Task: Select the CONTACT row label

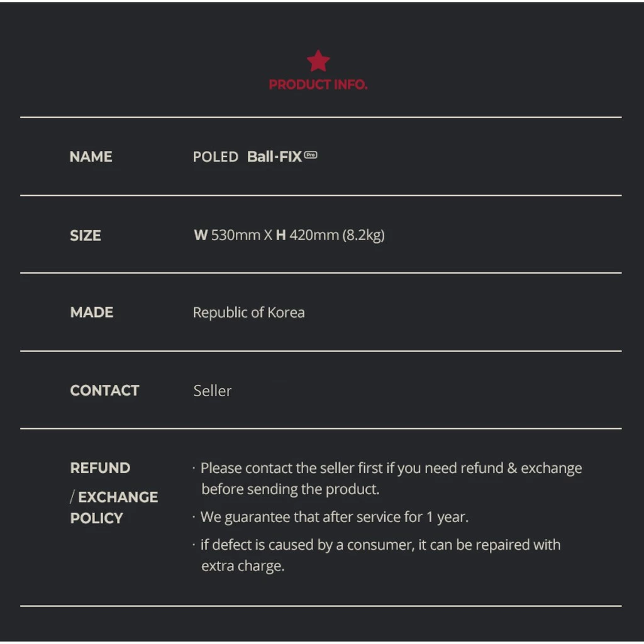Action: [105, 390]
